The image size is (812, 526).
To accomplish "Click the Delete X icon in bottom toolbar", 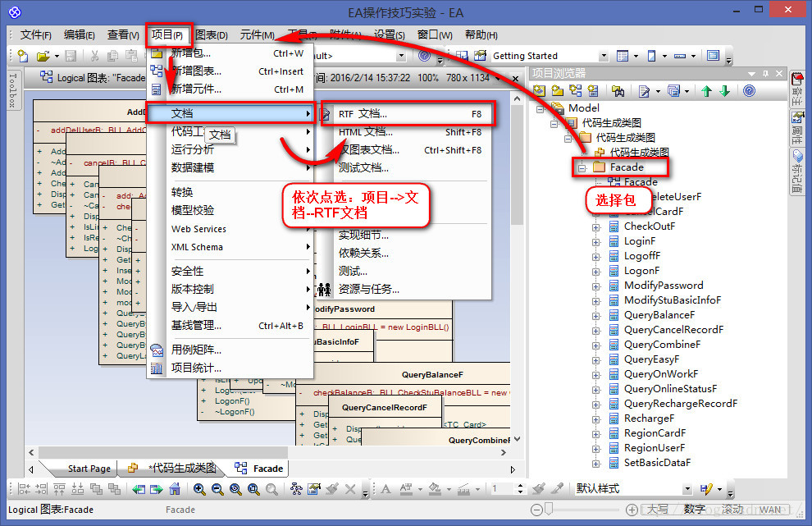I will [350, 489].
